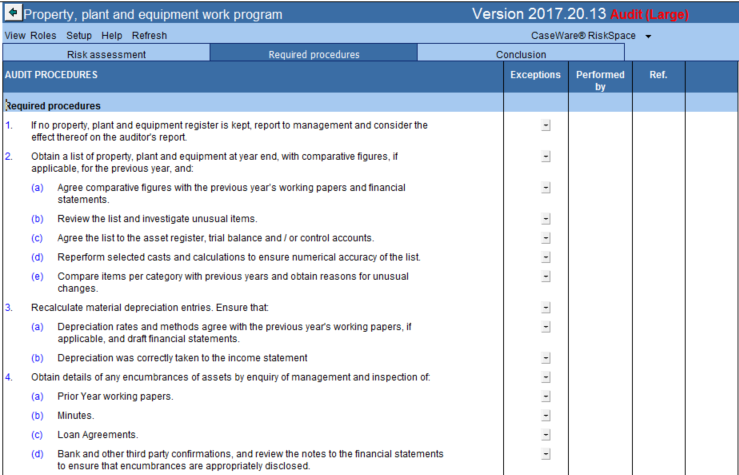Open the CaseWare RiskSpace dropdown arrow
The image size is (739, 475).
648,36
